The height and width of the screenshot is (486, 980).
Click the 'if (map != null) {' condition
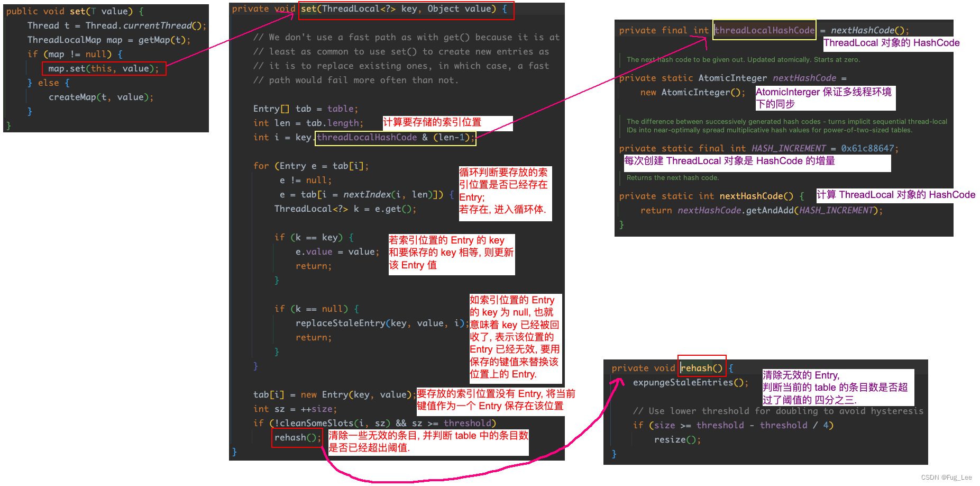click(x=75, y=54)
